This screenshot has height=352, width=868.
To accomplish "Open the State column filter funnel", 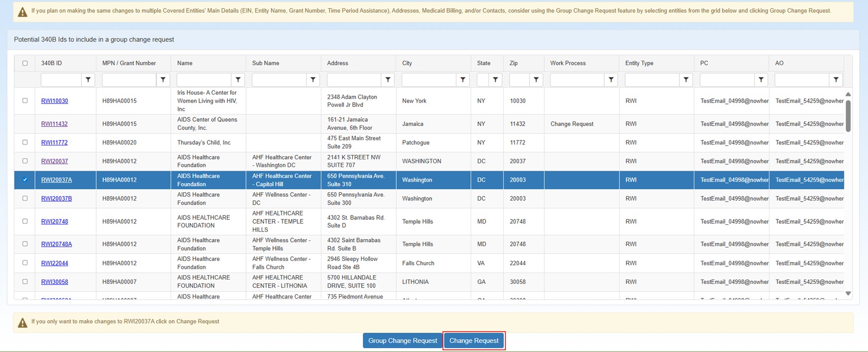I will coord(495,80).
